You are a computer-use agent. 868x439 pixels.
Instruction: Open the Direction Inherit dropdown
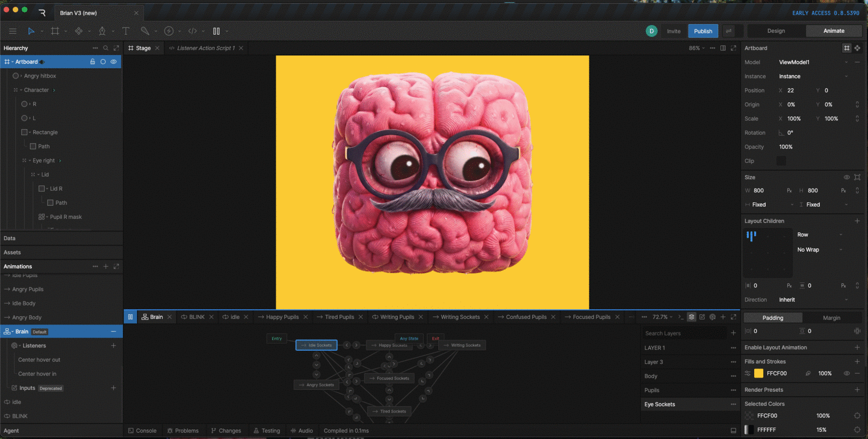pos(813,300)
